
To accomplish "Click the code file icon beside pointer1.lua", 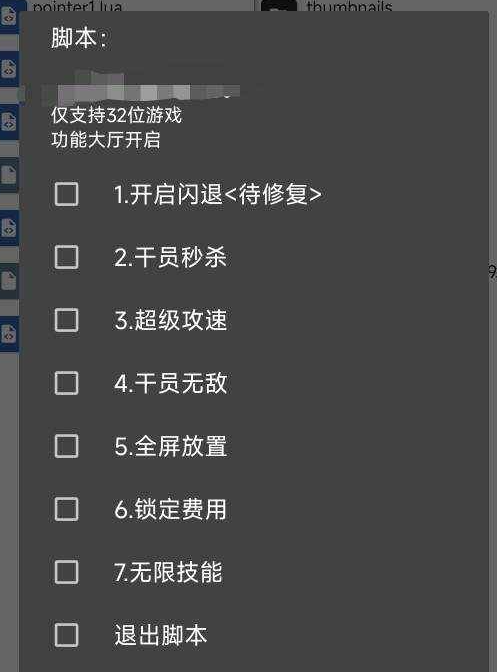I will pyautogui.click(x=9, y=16).
